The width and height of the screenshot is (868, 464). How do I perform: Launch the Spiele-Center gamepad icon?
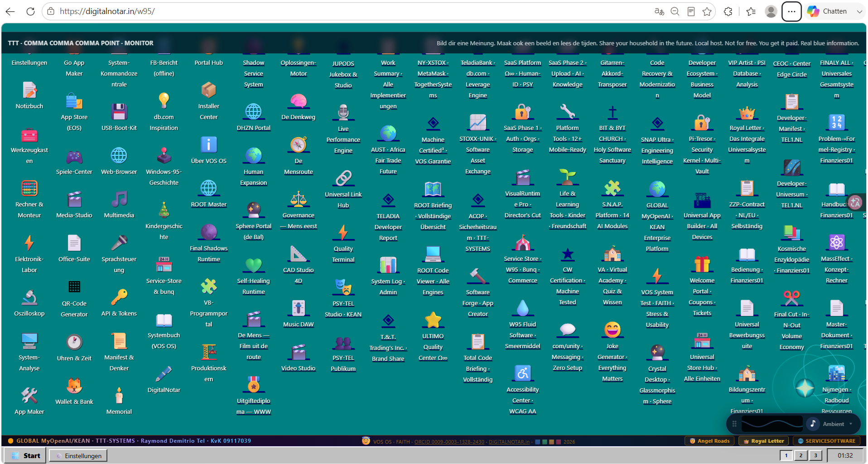point(74,157)
